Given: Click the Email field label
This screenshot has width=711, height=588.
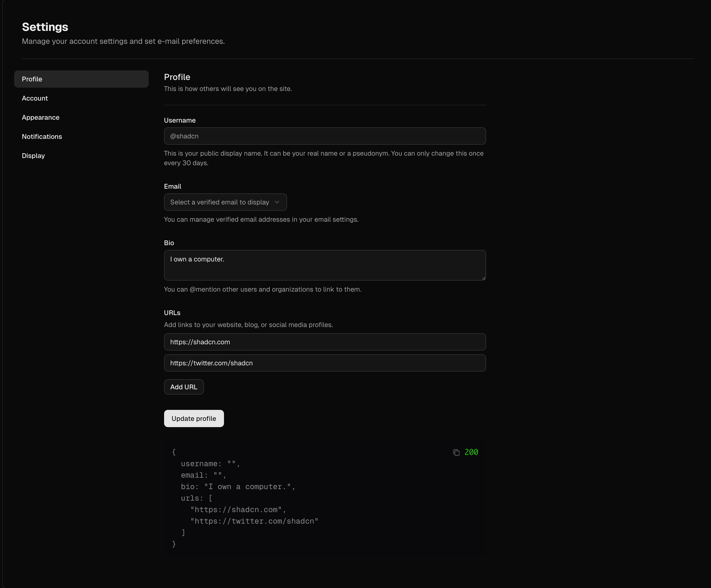Looking at the screenshot, I should 172,187.
